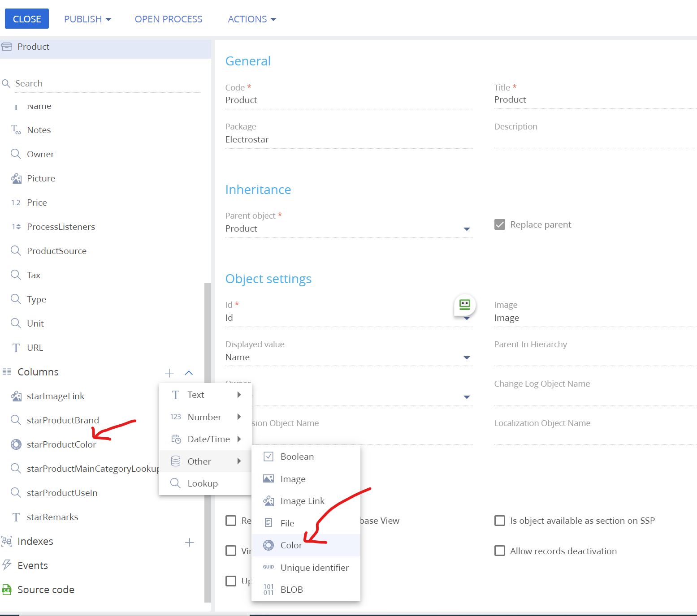Check Allow records deactivation

[499, 551]
